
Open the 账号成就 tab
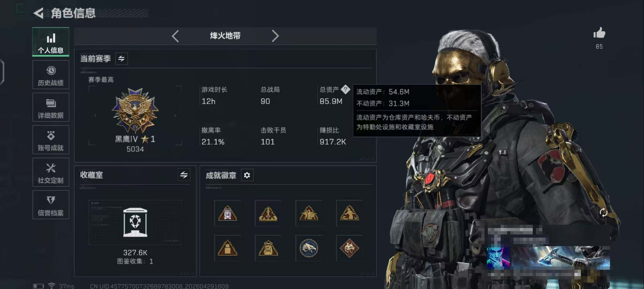coord(51,140)
